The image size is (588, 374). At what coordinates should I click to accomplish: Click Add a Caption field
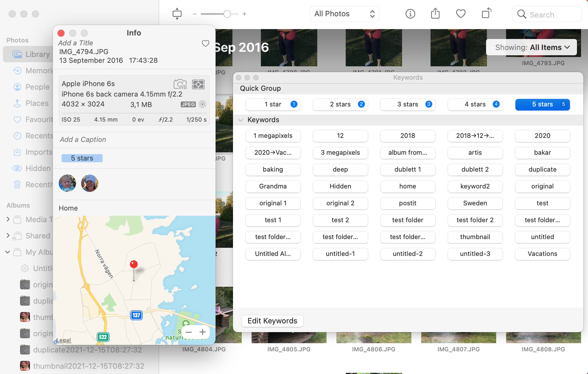[83, 140]
